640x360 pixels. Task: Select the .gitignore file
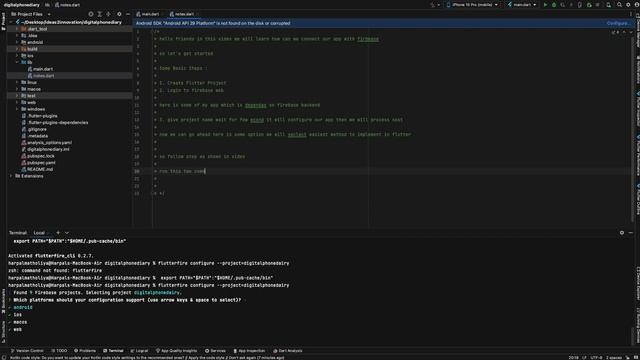pyautogui.click(x=37, y=129)
